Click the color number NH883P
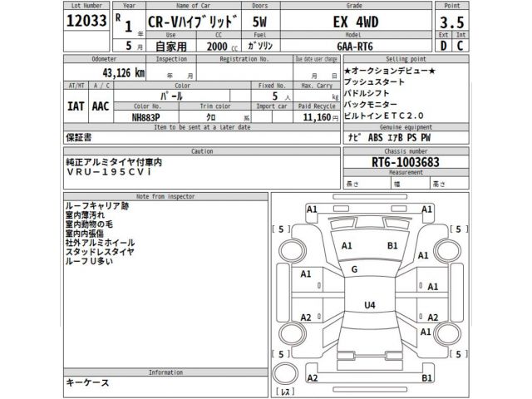 [146, 117]
